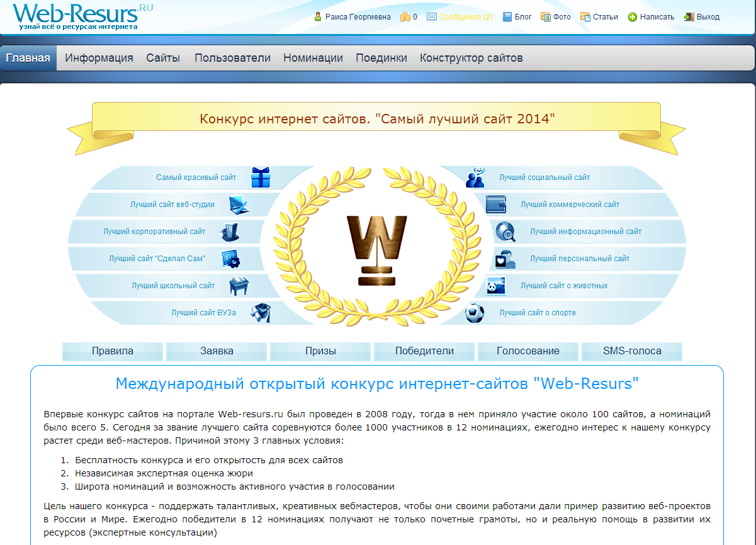
Task: Open the Фото link in the header
Action: click(562, 17)
